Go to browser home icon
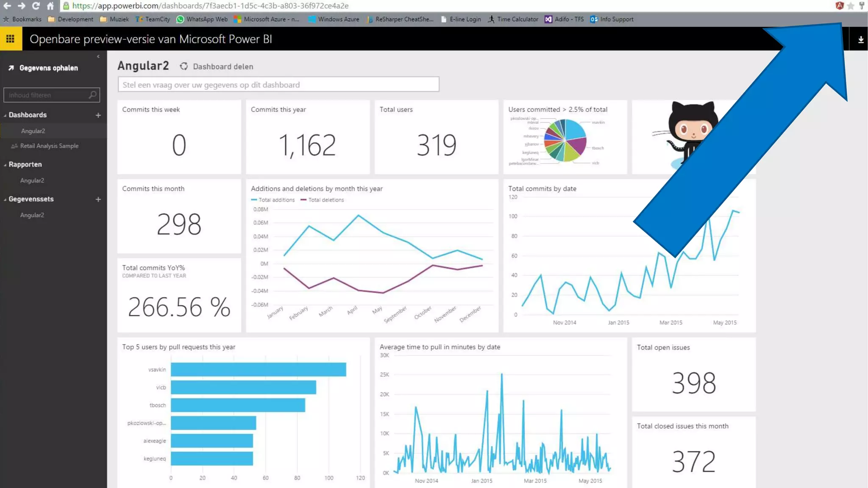868x488 pixels. point(50,6)
